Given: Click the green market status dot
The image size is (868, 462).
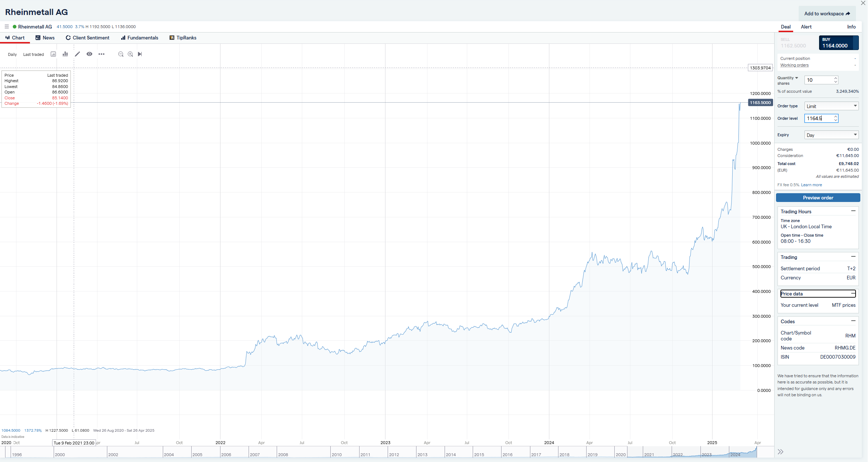Looking at the screenshot, I should point(15,27).
